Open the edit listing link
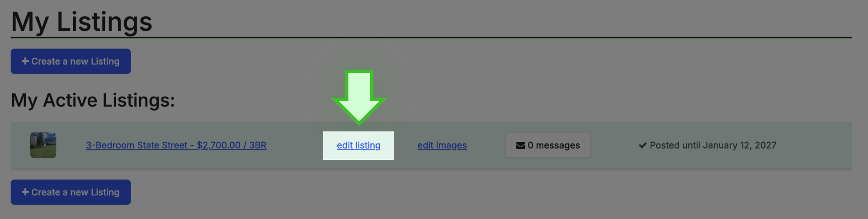The width and height of the screenshot is (868, 219). pyautogui.click(x=359, y=145)
